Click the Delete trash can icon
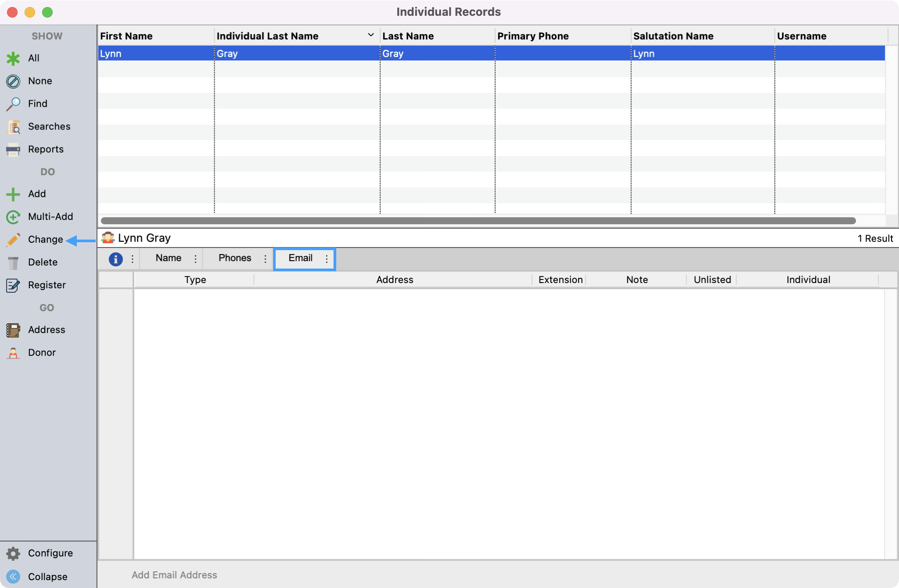The image size is (899, 588). 13,262
